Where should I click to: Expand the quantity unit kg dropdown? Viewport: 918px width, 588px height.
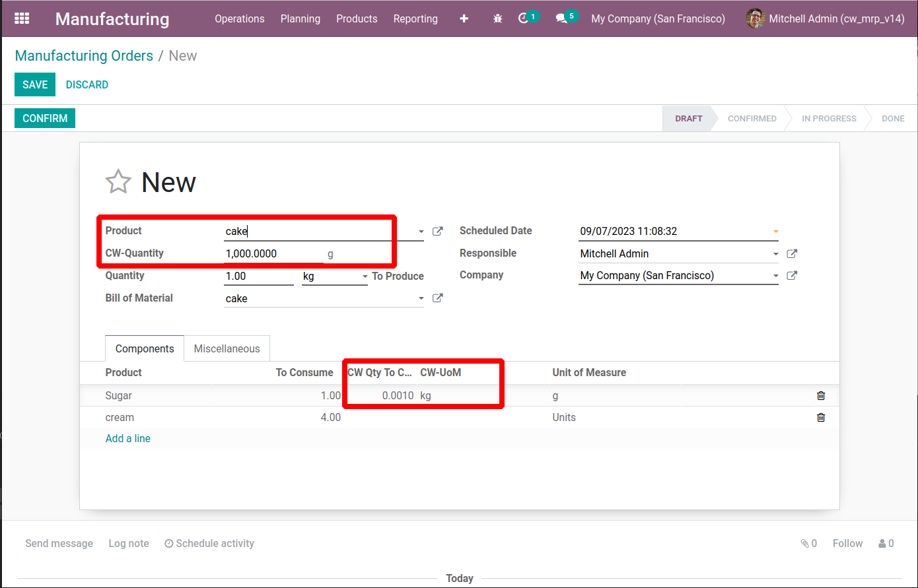[x=365, y=277]
